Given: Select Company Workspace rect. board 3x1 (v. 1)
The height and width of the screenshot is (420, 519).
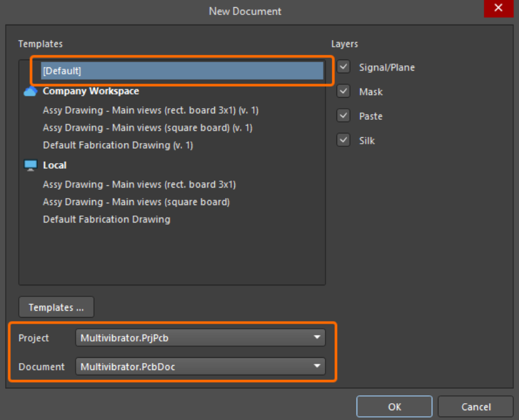Looking at the screenshot, I should (150, 111).
